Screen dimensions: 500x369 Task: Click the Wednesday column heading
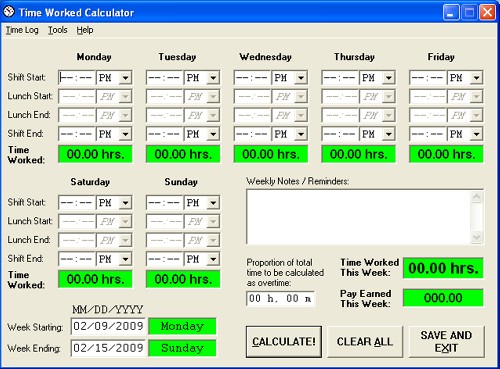coord(265,57)
